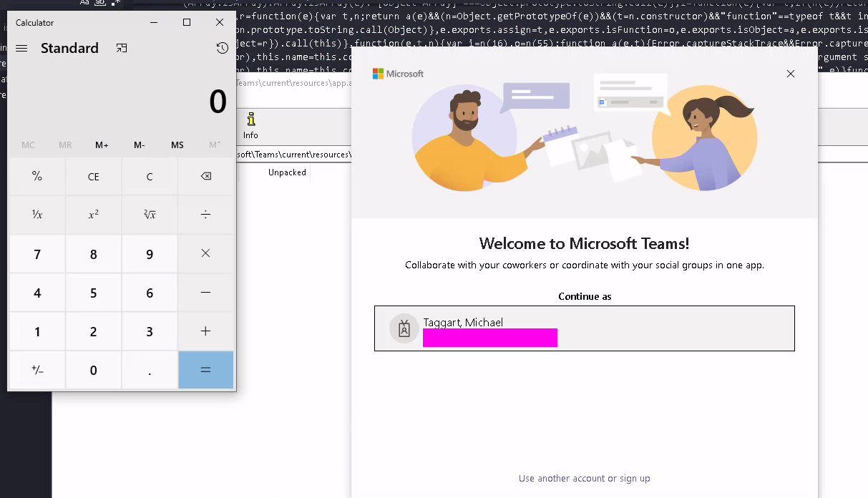Image resolution: width=868 pixels, height=498 pixels.
Task: Click the decimal point key
Action: pos(150,370)
